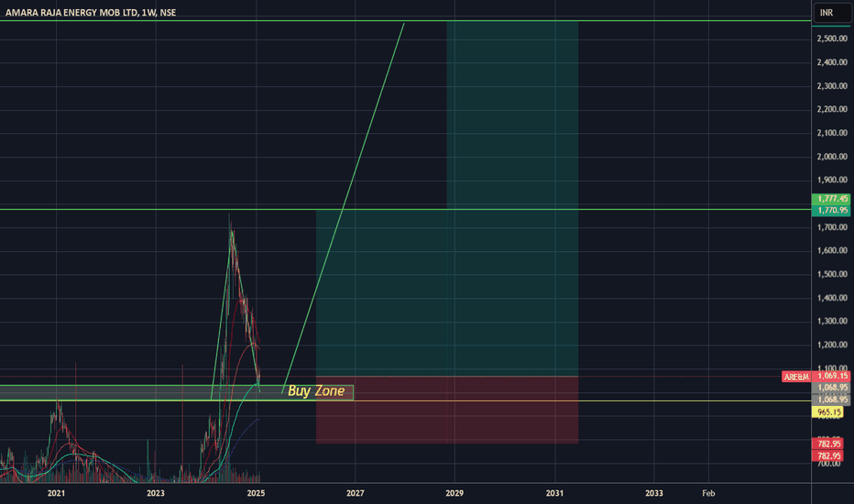The height and width of the screenshot is (504, 854).
Task: Click the 1,900.00 price axis label
Action: point(832,180)
